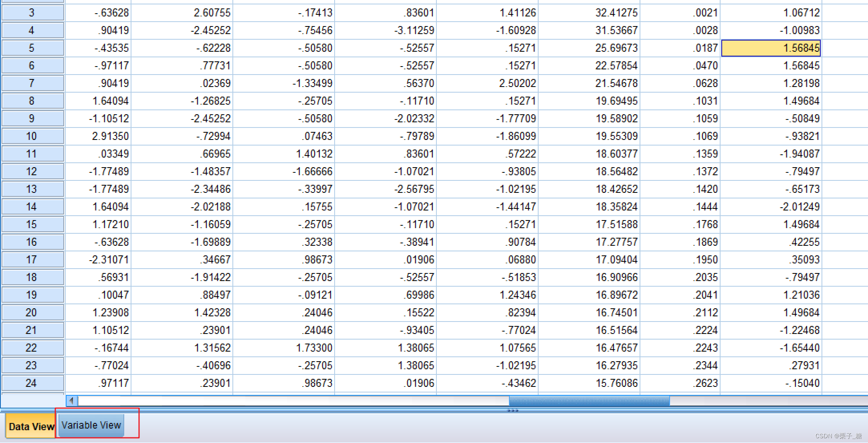Select row header 24
This screenshot has width=868, height=443.
pyautogui.click(x=32, y=383)
